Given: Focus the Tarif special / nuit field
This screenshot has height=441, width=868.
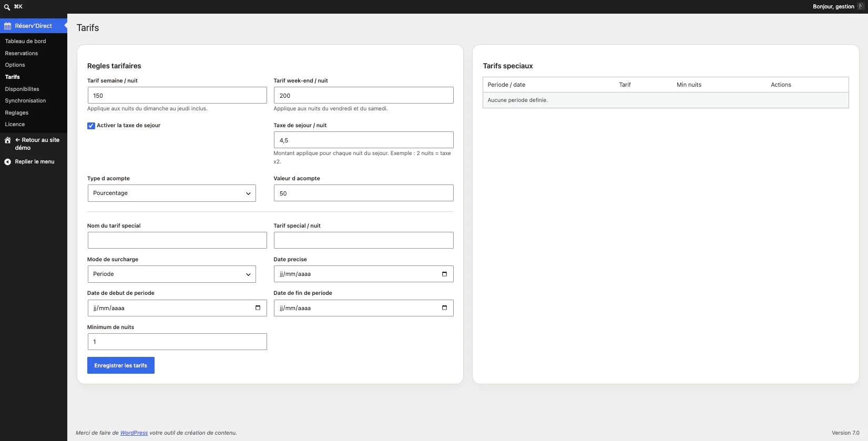Looking at the screenshot, I should [x=363, y=240].
